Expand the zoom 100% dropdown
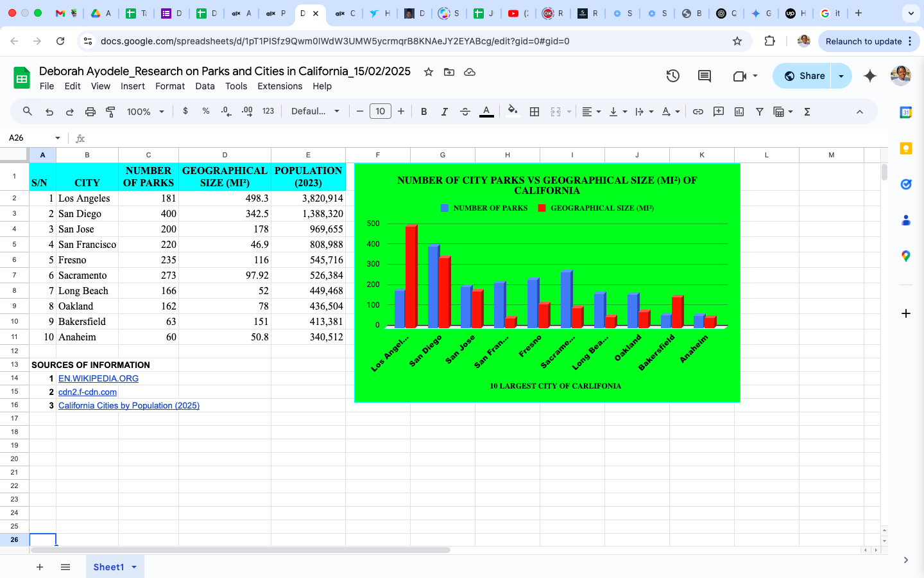 click(x=145, y=112)
